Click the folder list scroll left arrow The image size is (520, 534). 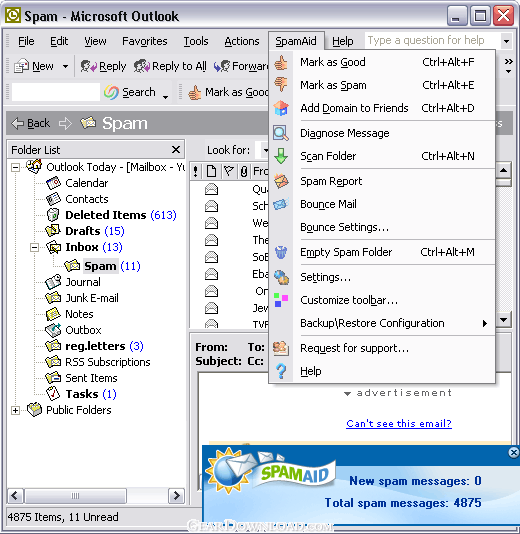pos(15,496)
